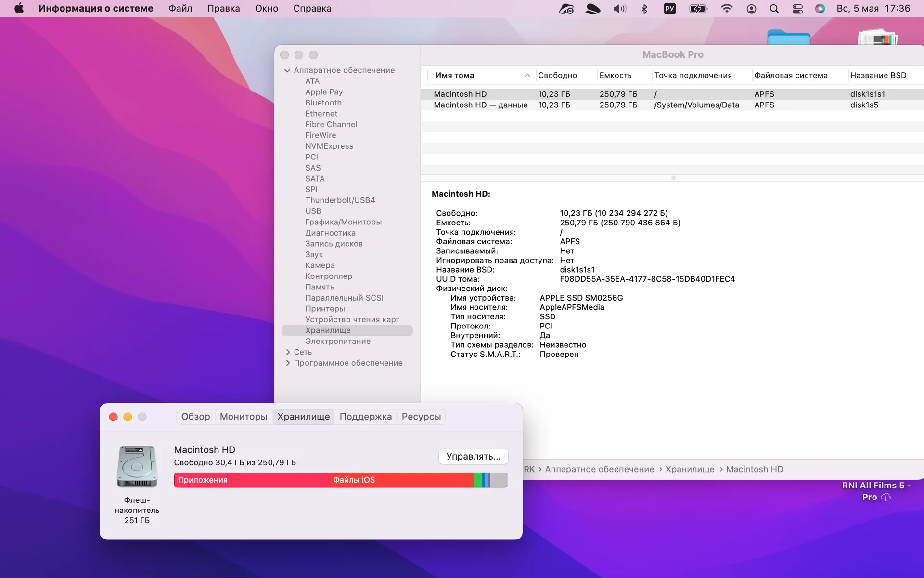
Task: Click the Файлы iOS storage bar segment
Action: pos(401,480)
